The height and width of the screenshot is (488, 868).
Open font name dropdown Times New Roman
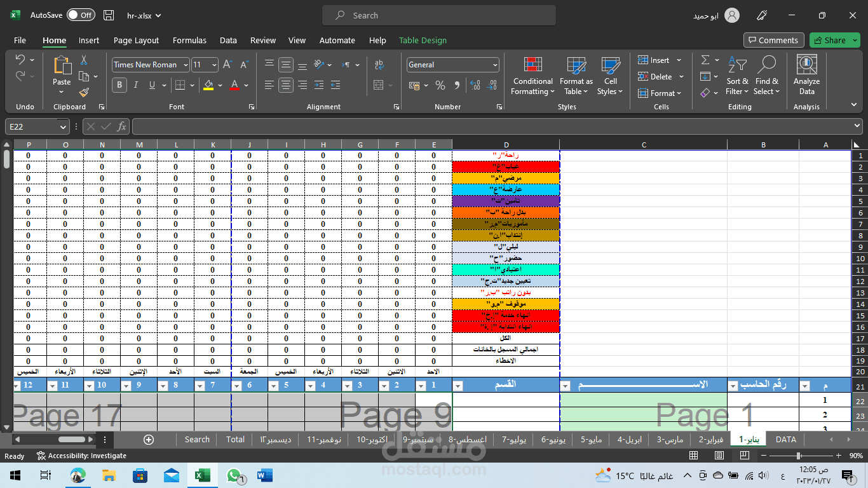point(186,65)
